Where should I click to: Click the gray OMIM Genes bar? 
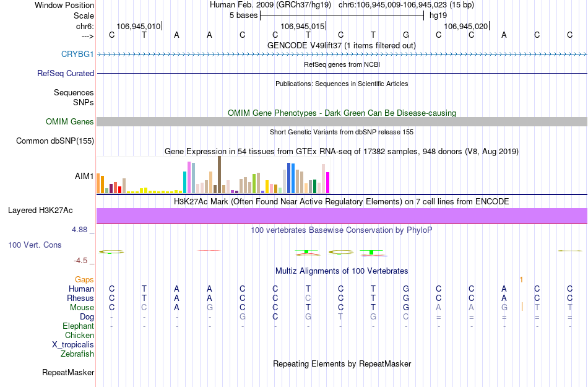342,121
